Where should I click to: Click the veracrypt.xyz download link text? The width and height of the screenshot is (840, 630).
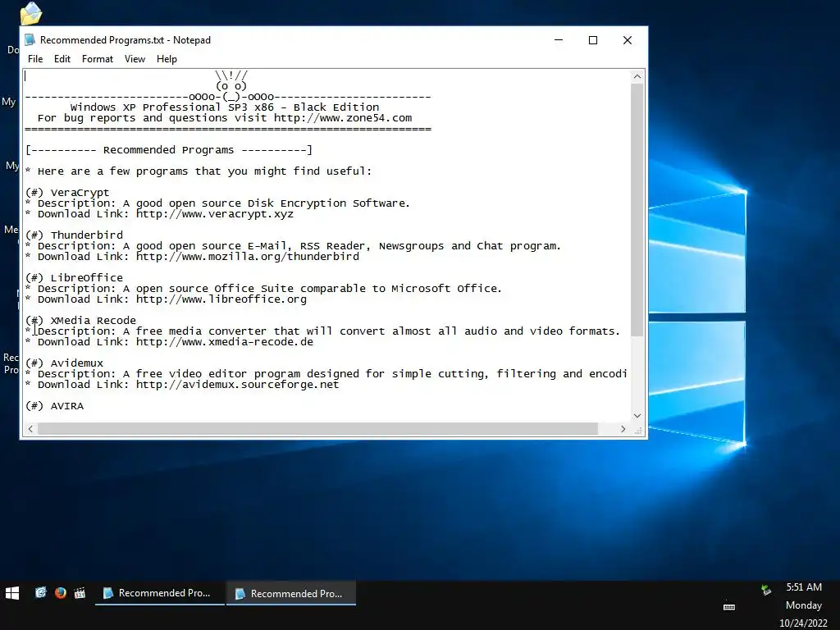pyautogui.click(x=215, y=214)
